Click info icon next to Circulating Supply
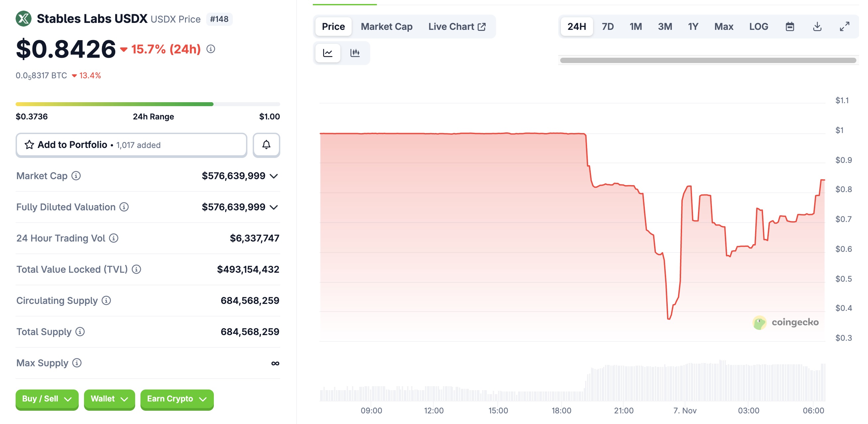Screen dimensions: 868x424 106,300
